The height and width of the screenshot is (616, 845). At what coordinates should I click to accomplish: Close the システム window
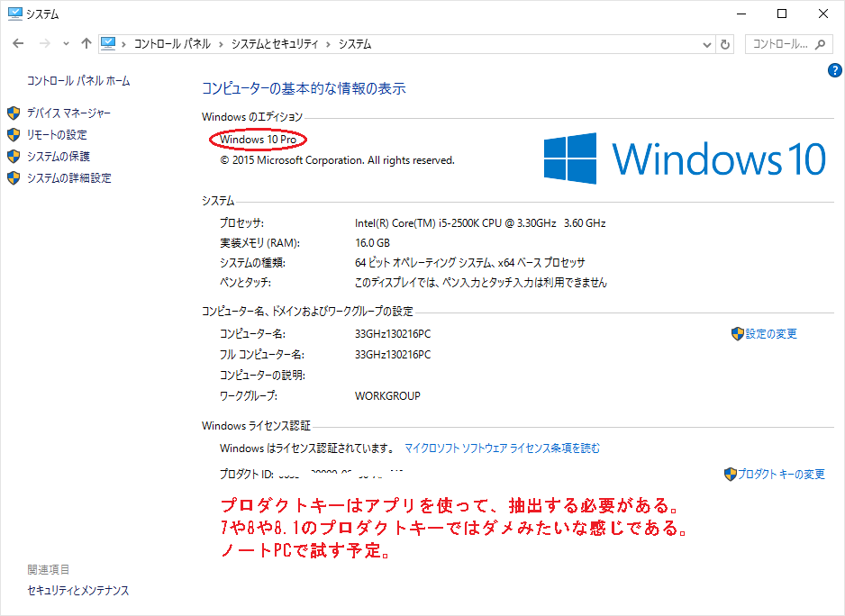click(823, 14)
